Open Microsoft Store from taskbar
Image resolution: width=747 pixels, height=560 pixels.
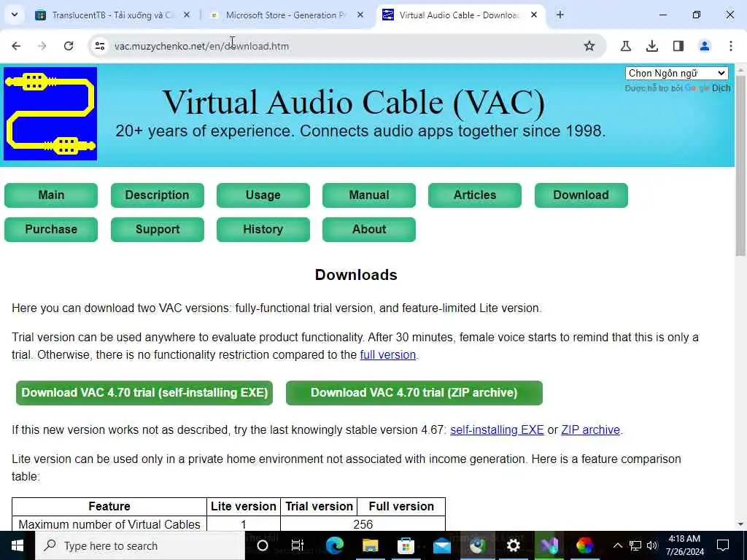[406, 545]
